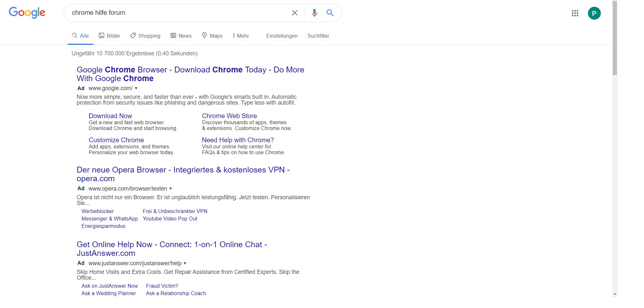This screenshot has width=644, height=308.
Task: Open Frei & Unbeschränkter VPN link
Action: tap(175, 211)
